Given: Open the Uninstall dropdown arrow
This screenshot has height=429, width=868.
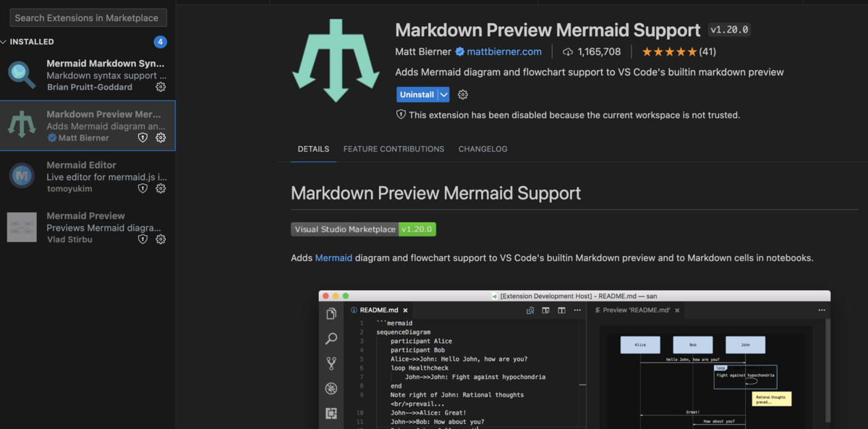Looking at the screenshot, I should (x=443, y=95).
